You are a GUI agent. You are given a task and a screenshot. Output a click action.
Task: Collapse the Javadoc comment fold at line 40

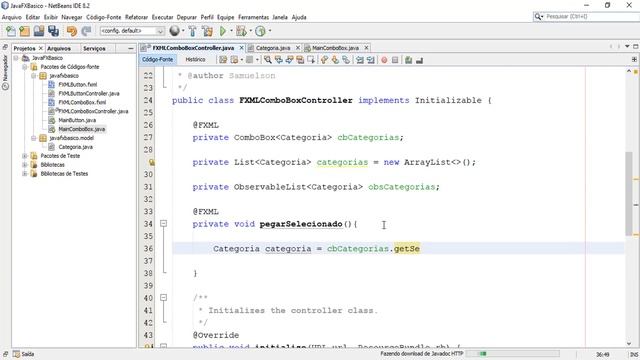tap(163, 298)
